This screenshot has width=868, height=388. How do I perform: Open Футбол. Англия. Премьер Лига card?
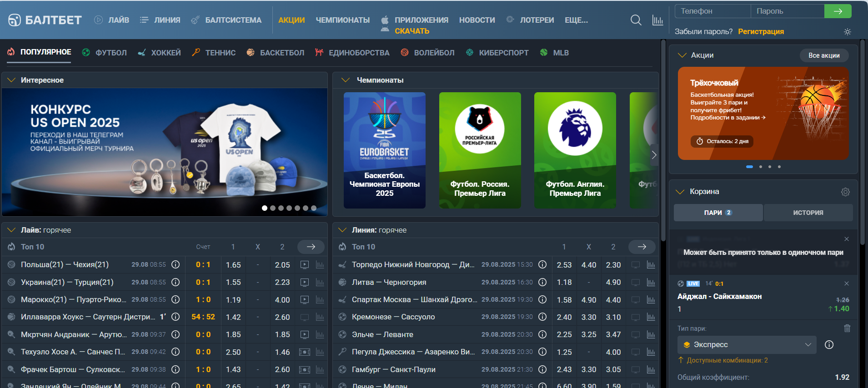575,150
